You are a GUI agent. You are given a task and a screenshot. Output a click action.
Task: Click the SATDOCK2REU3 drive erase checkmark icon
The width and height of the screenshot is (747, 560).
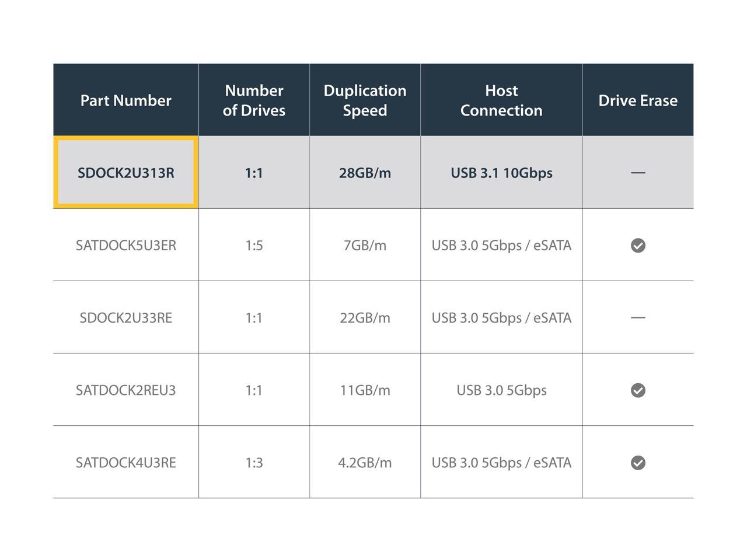(x=638, y=390)
